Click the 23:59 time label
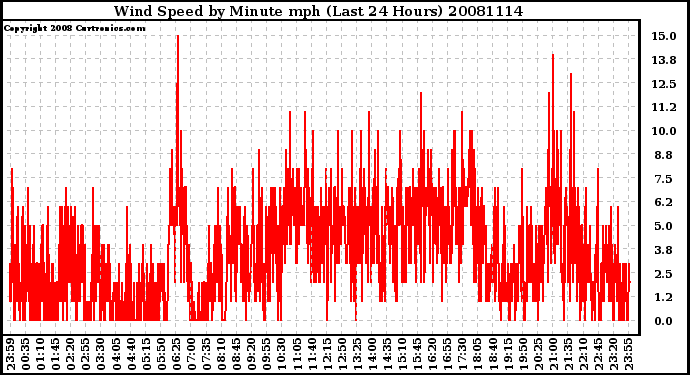 pos(11,354)
